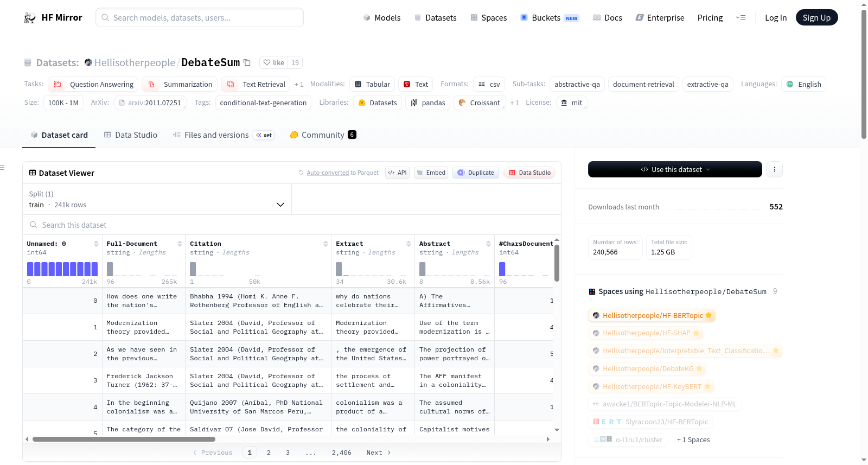Open the navigation more-options menu icon

[x=741, y=17]
